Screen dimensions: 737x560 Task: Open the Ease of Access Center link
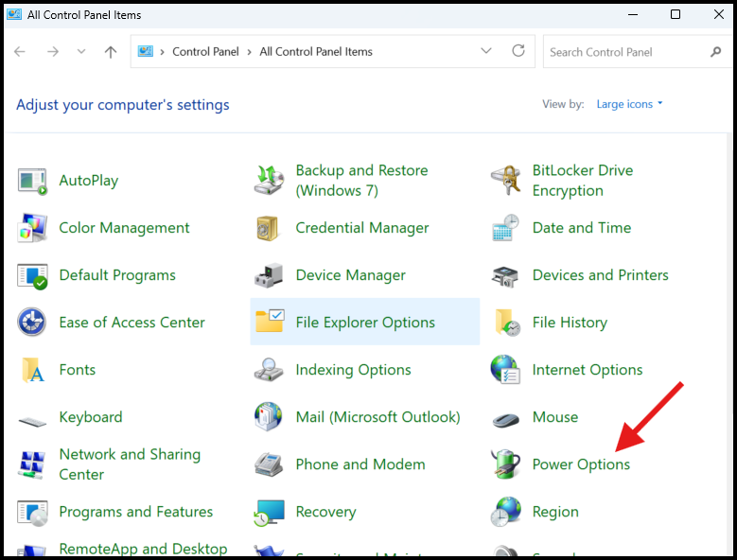coord(132,323)
